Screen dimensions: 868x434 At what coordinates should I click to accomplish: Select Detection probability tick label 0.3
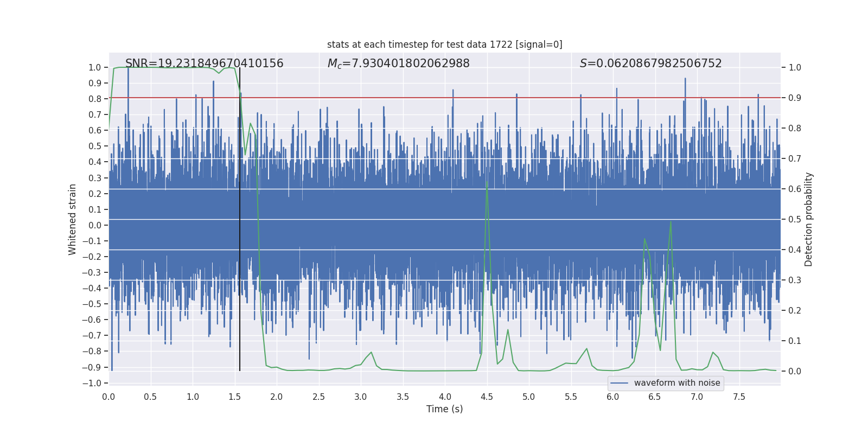pos(795,280)
